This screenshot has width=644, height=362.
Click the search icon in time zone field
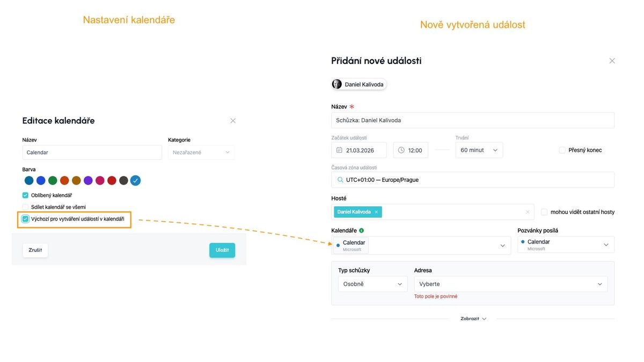pos(340,180)
